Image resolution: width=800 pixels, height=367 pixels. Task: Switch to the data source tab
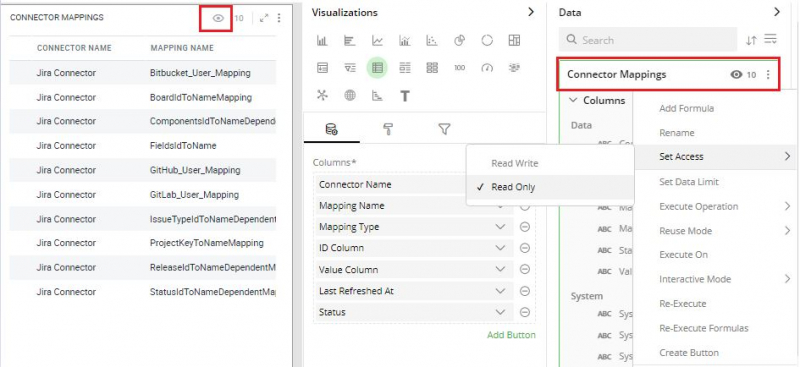click(x=332, y=130)
